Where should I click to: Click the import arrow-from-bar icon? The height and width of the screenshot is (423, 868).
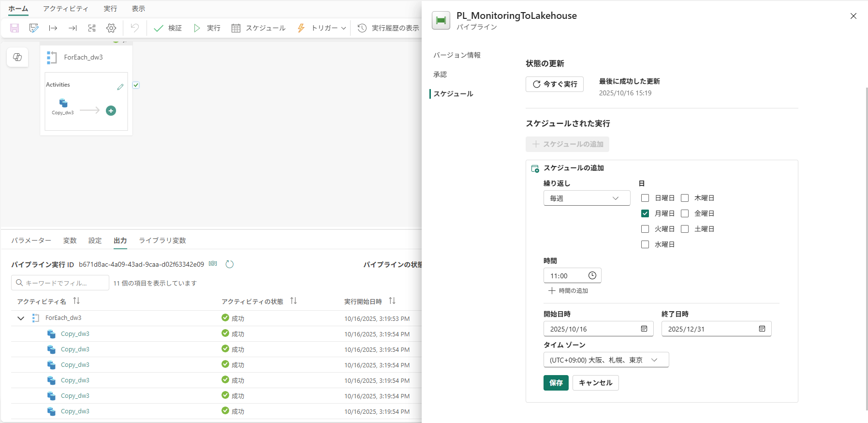[x=53, y=28]
